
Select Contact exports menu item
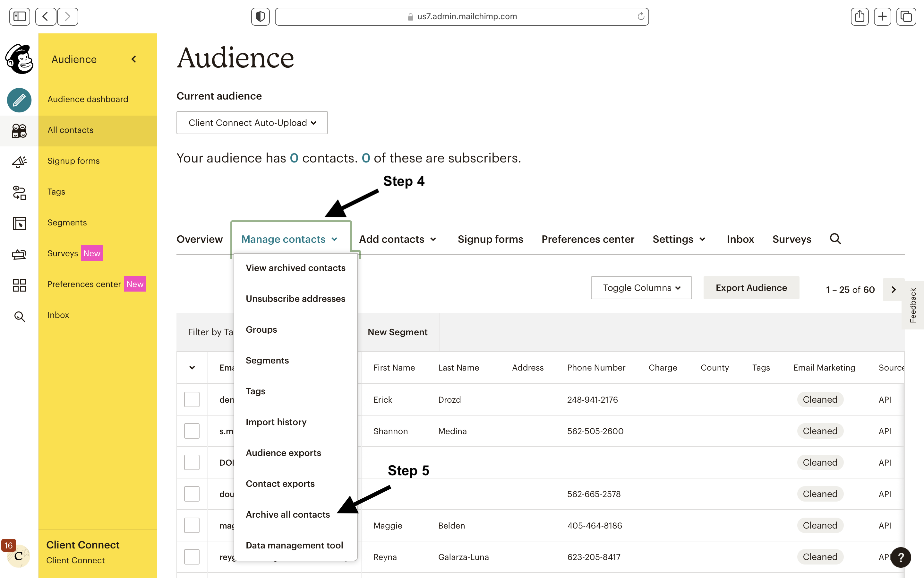295,484
